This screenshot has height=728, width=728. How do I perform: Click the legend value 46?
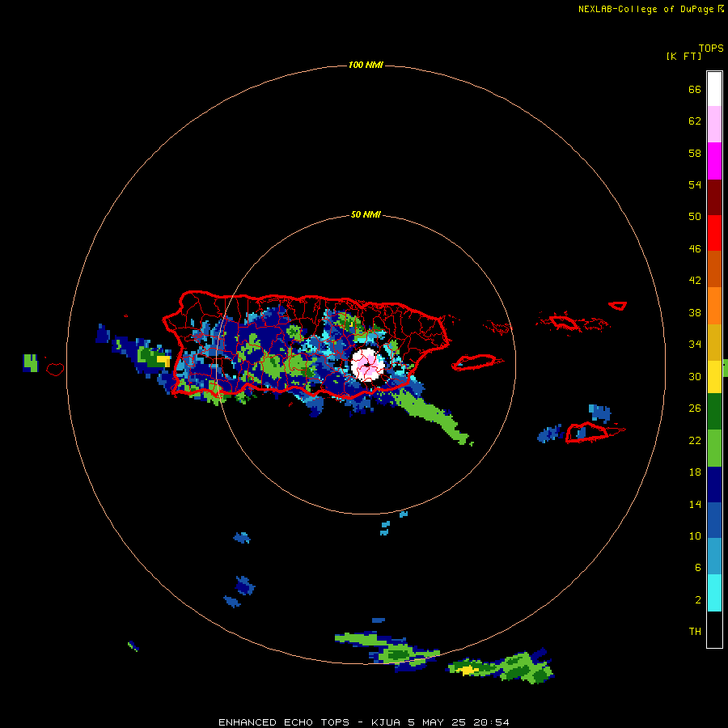pos(695,249)
